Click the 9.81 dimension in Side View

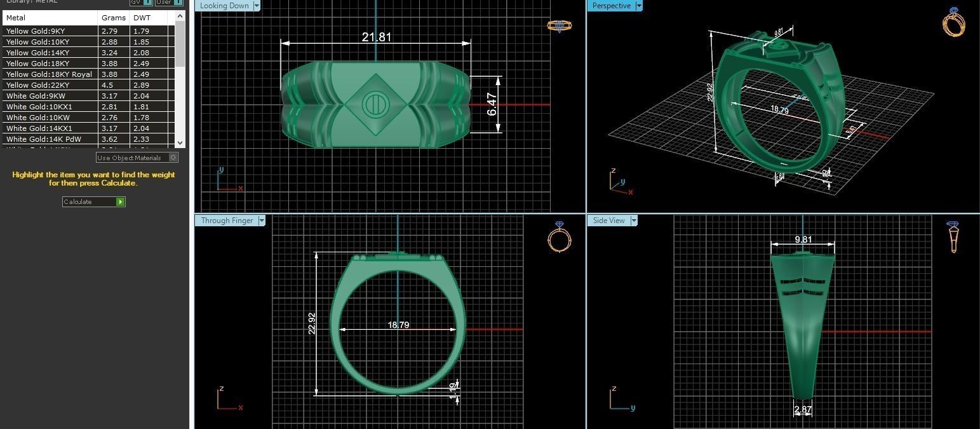[803, 240]
